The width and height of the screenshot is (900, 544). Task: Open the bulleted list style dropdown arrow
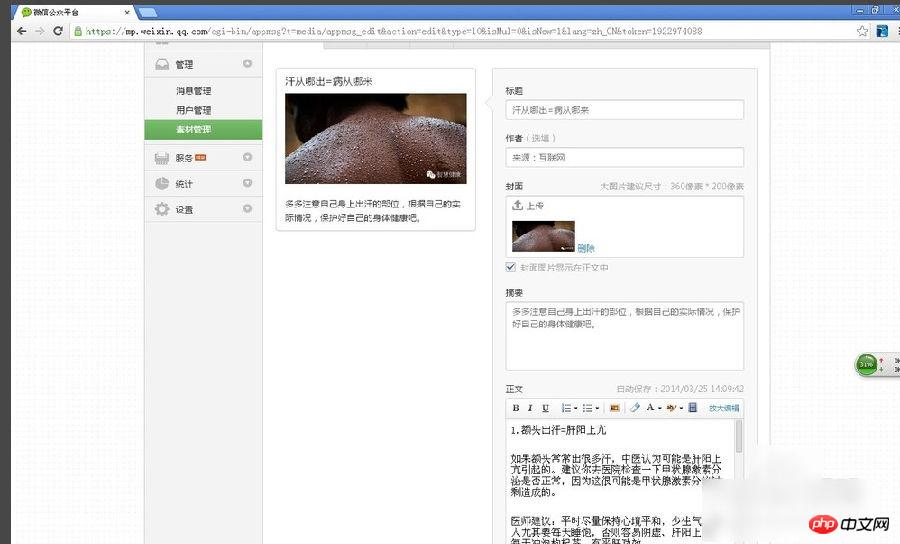[x=597, y=409]
